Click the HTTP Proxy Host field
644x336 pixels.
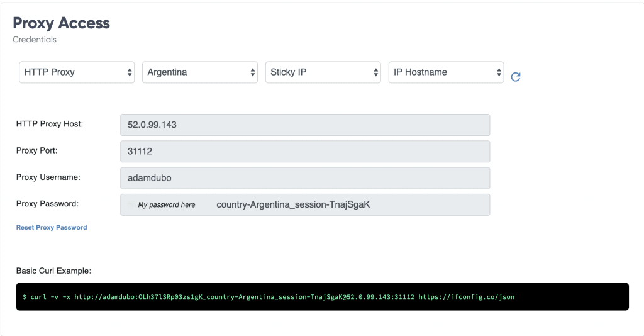point(305,125)
